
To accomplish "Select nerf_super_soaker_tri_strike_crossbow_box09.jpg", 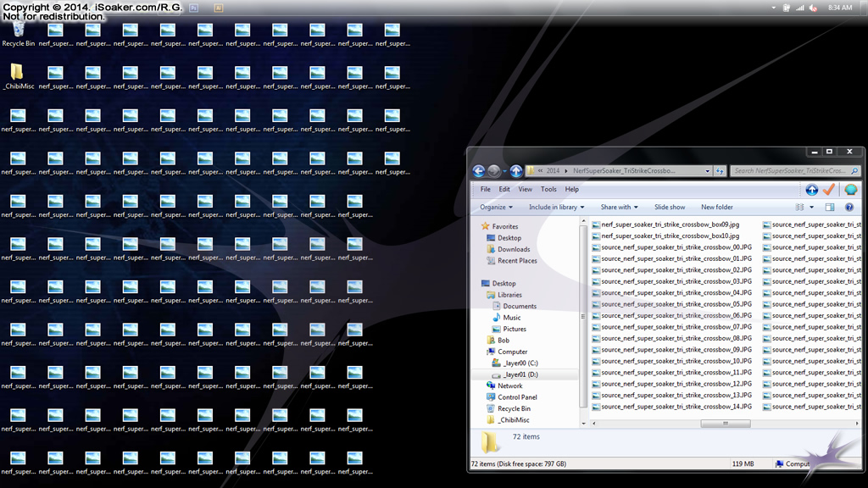I will (666, 225).
